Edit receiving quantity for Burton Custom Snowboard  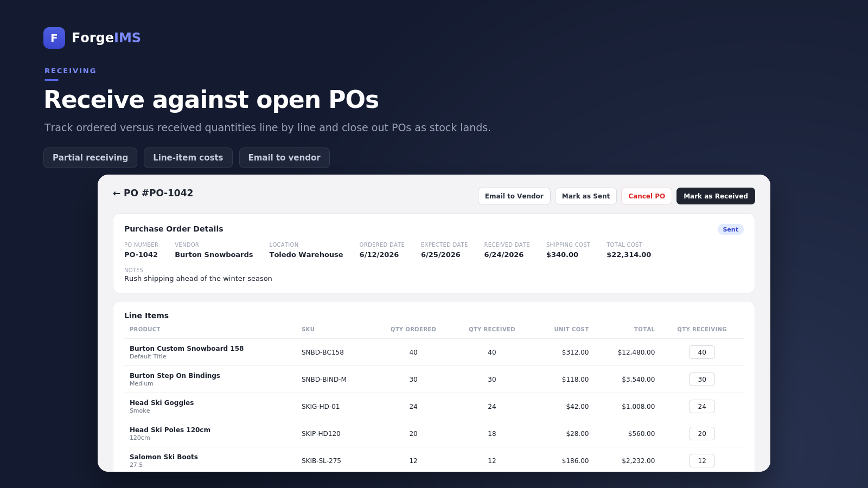[x=702, y=352]
